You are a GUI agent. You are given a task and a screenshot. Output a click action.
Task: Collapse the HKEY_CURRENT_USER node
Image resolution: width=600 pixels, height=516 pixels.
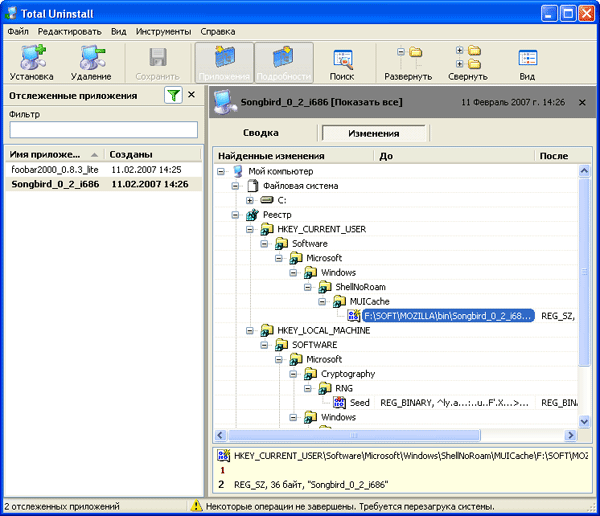250,229
